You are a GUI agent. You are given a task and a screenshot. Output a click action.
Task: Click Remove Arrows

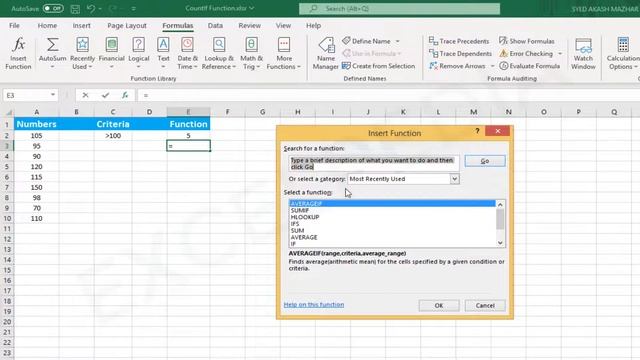coord(457,66)
